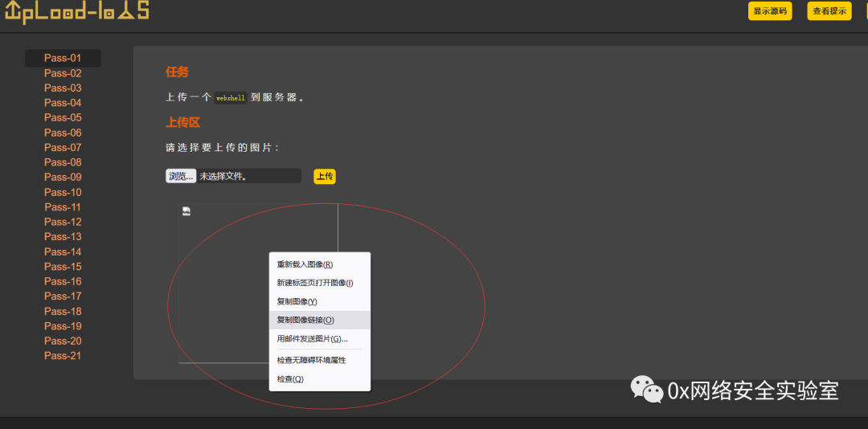Go to Pass-09 level
The height and width of the screenshot is (429, 868).
pyautogui.click(x=63, y=177)
